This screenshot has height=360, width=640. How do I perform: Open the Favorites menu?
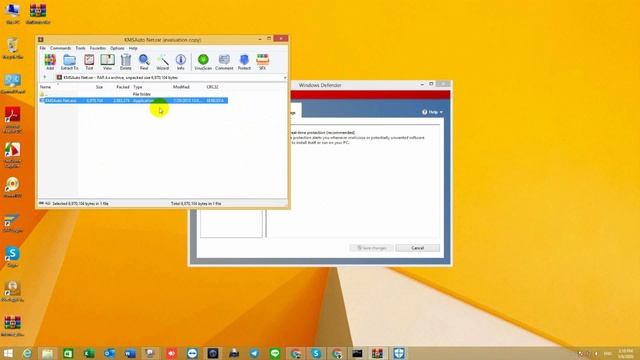pos(98,48)
